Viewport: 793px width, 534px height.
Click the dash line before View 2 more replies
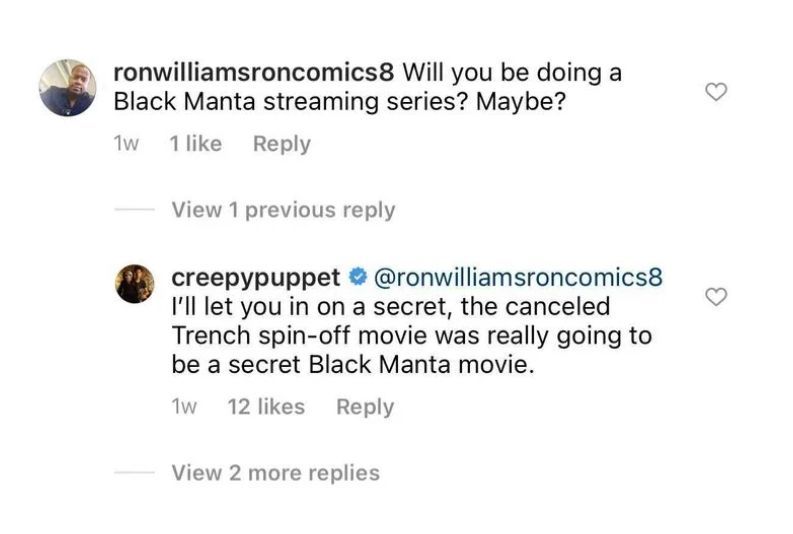(x=134, y=473)
